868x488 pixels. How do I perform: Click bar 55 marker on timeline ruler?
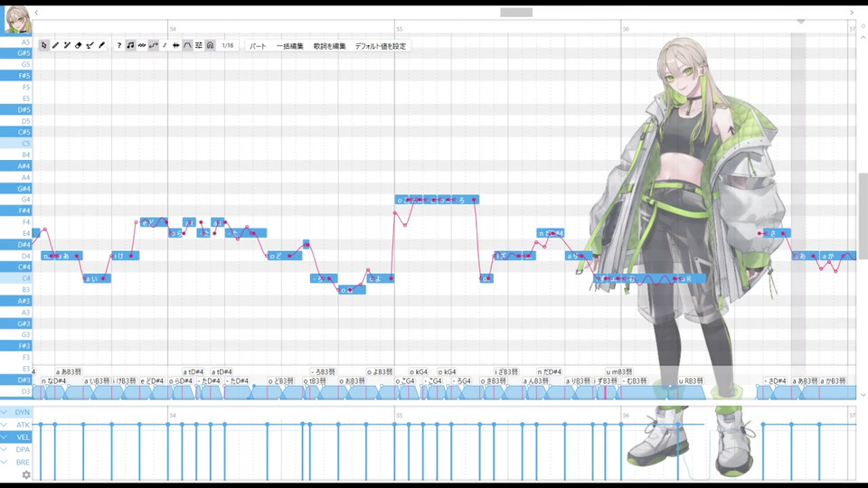click(x=399, y=29)
